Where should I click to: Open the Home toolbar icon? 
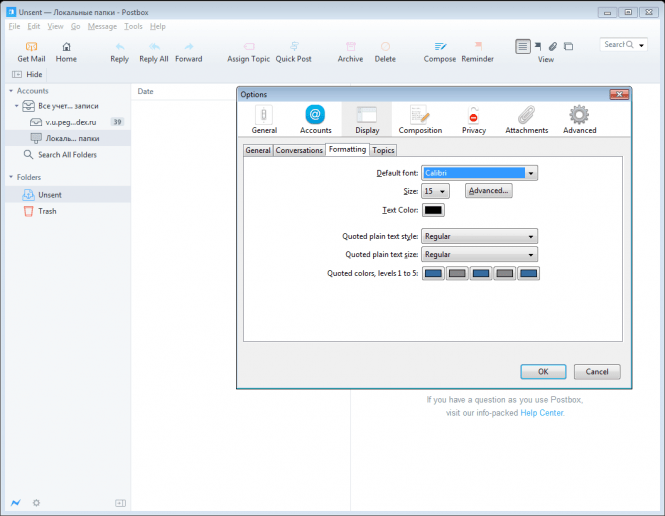point(66,47)
